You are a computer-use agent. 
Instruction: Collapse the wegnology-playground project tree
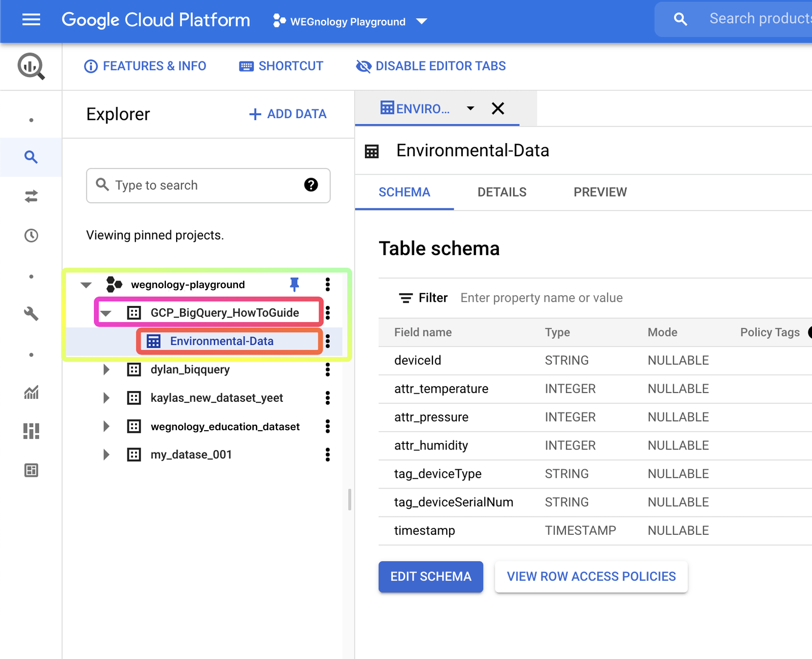(x=86, y=285)
